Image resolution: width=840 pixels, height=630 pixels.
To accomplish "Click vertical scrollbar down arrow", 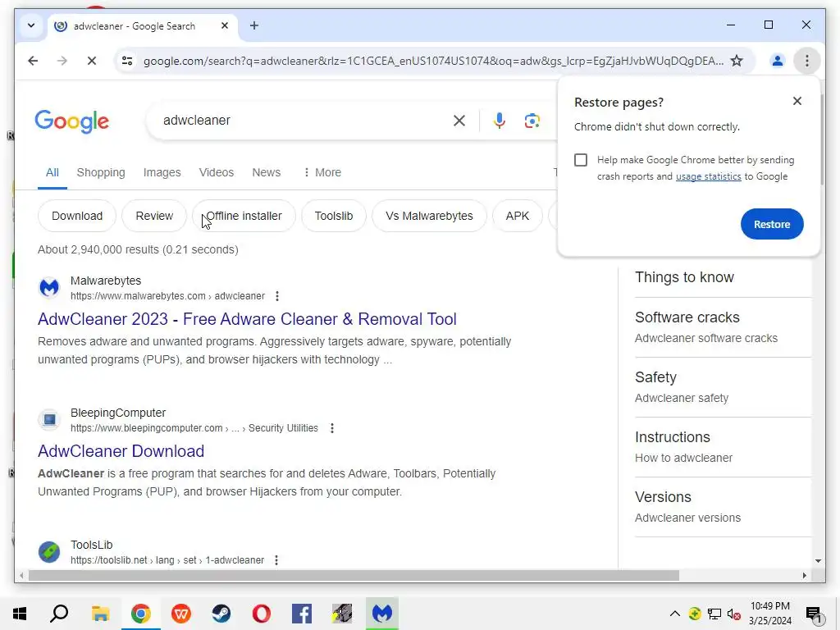I will (x=818, y=561).
